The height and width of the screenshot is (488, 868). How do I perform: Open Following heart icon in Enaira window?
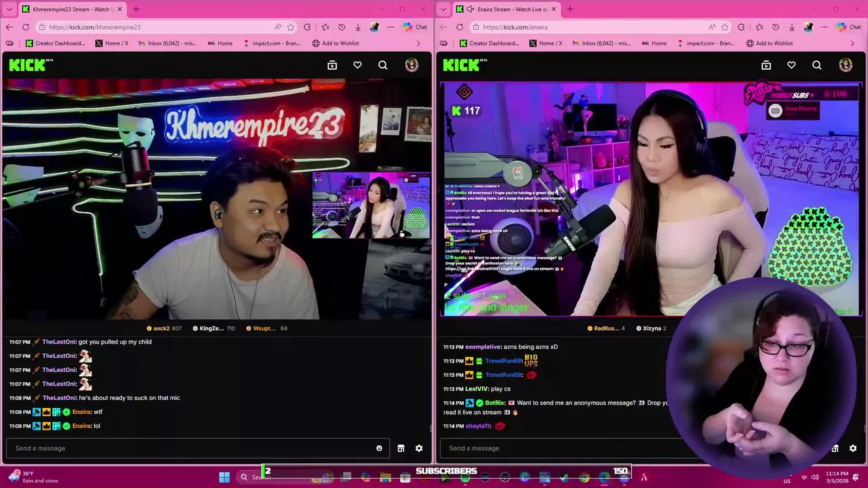point(791,65)
